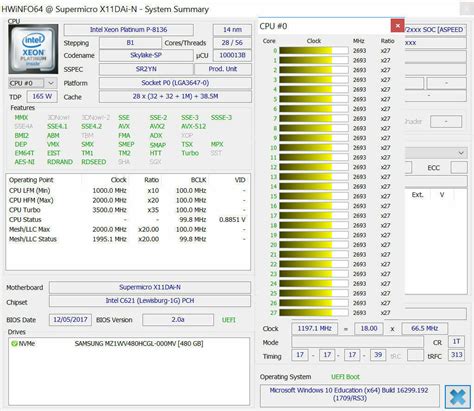The width and height of the screenshot is (474, 411).
Task: Click the large blue X close button
Action: point(457,397)
